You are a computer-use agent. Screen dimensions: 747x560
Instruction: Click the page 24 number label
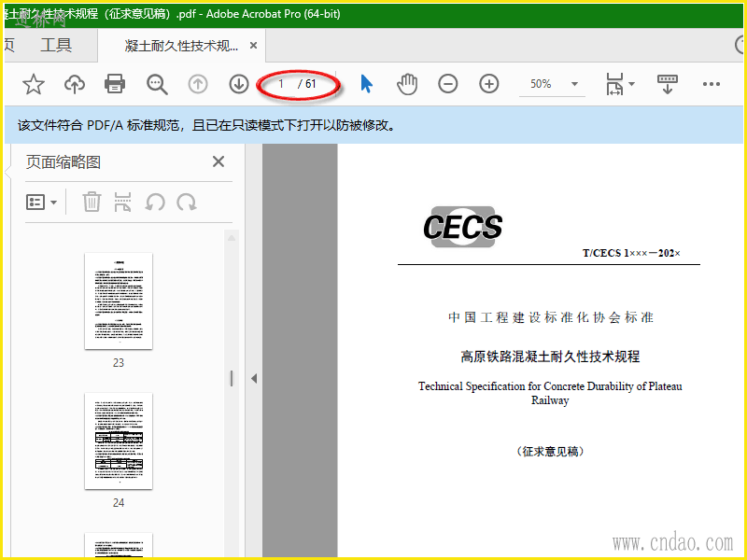119,503
